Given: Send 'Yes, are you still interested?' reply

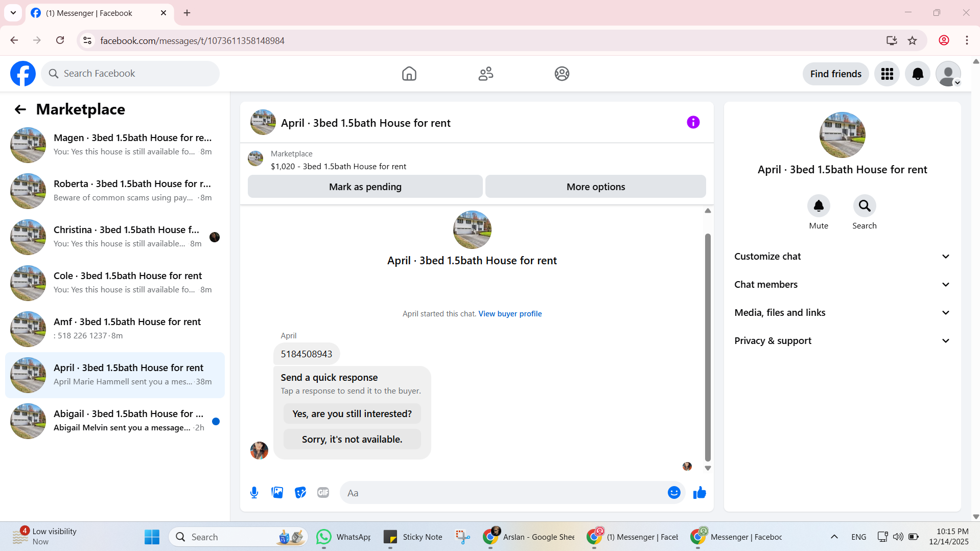Looking at the screenshot, I should [352, 414].
